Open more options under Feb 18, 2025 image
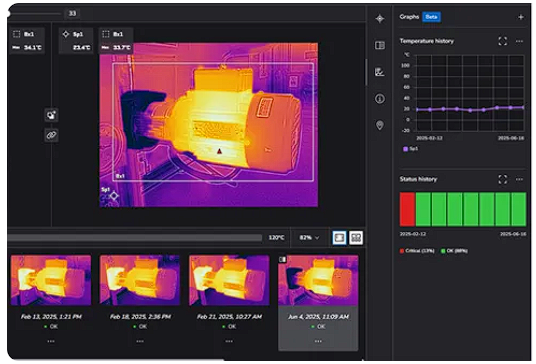The height and width of the screenshot is (364, 536). (140, 341)
